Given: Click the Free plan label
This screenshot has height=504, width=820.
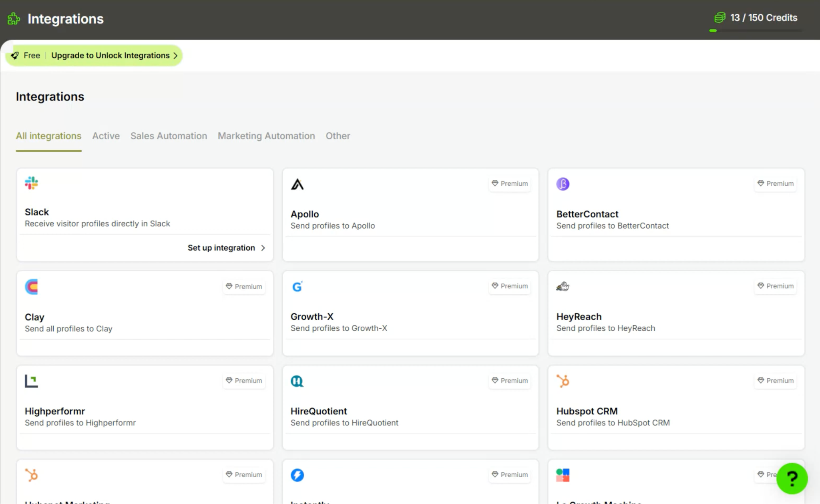Looking at the screenshot, I should tap(32, 55).
